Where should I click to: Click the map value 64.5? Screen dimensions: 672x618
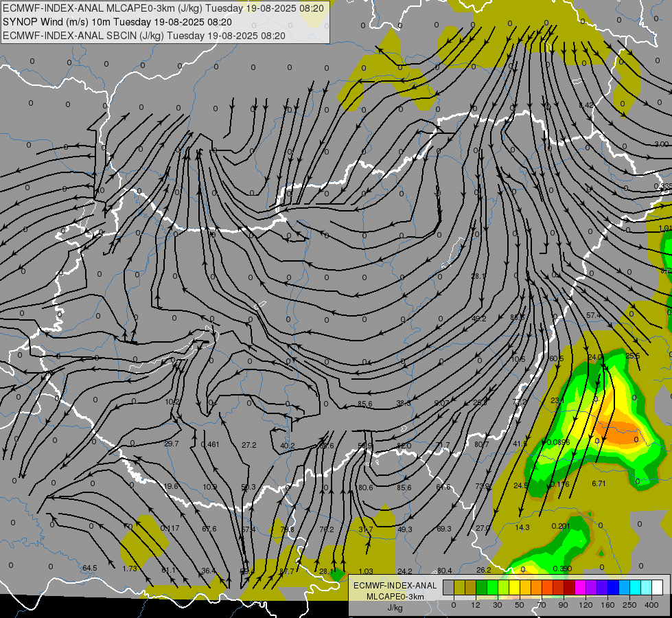tap(90, 568)
